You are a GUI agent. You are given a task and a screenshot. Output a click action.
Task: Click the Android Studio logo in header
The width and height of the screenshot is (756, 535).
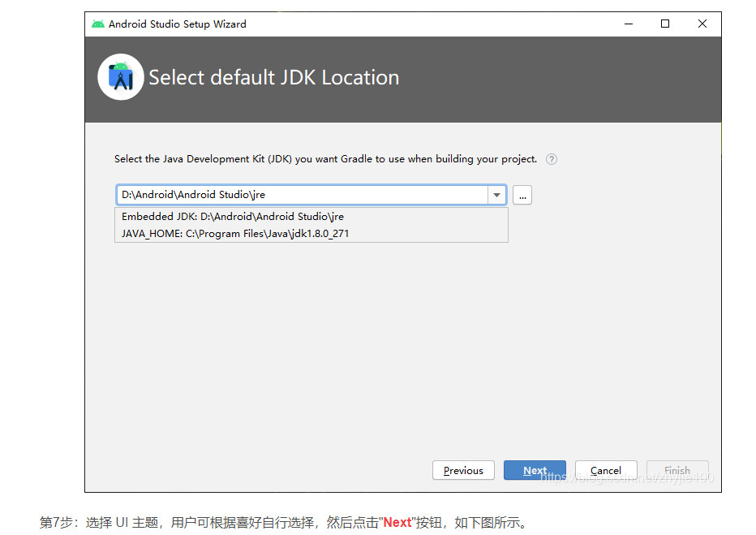pos(121,77)
